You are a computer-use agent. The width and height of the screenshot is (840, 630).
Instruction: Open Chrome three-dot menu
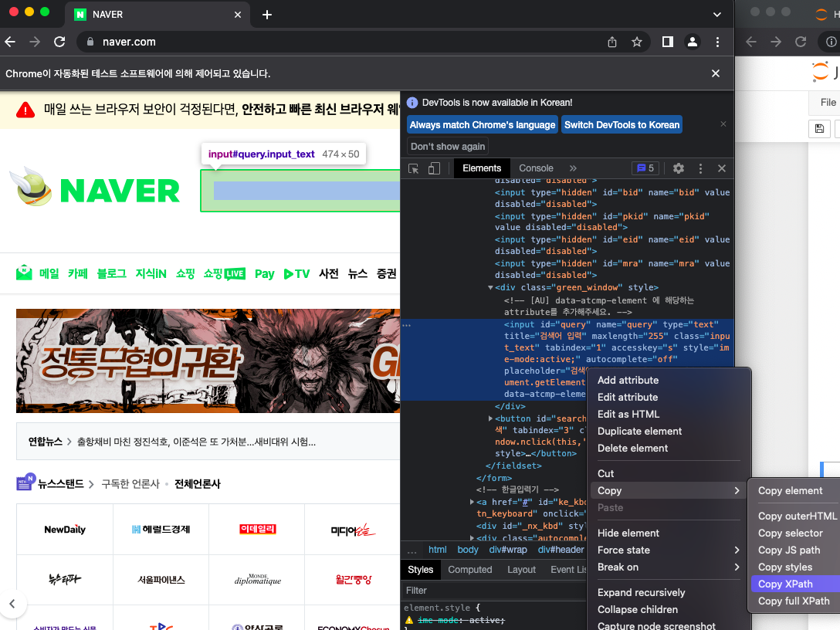click(x=718, y=42)
